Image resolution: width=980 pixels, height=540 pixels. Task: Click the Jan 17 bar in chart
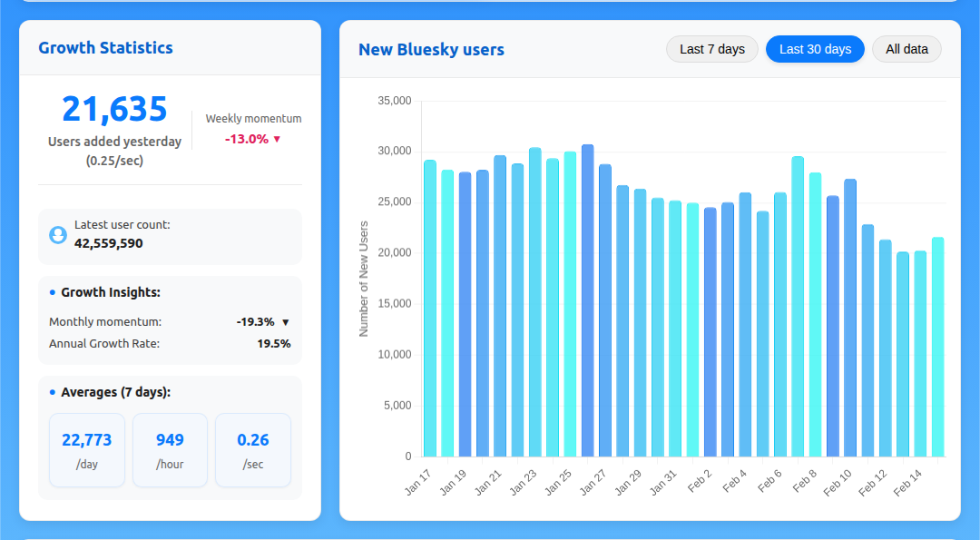[x=430, y=309]
